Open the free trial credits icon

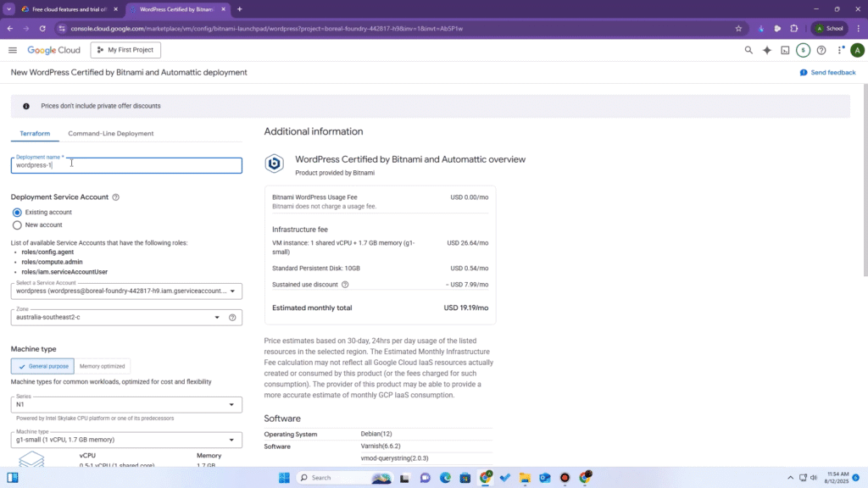click(x=803, y=50)
